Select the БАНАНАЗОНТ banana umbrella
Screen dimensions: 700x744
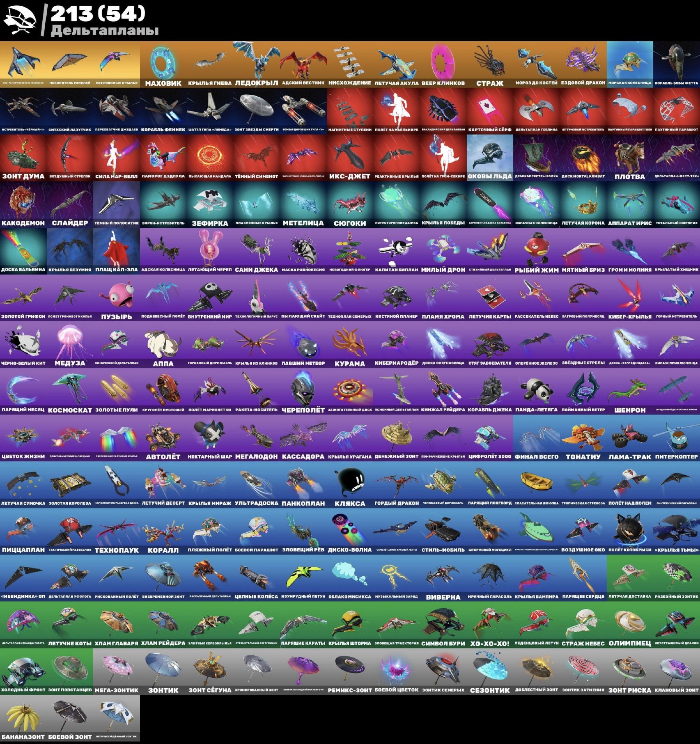pos(23,718)
